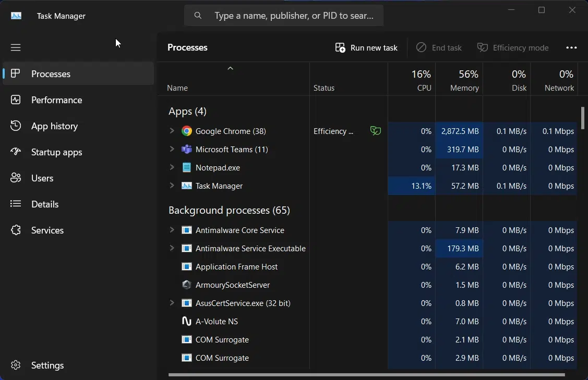588x380 pixels.
Task: Open Settings label in sidebar
Action: tap(47, 365)
